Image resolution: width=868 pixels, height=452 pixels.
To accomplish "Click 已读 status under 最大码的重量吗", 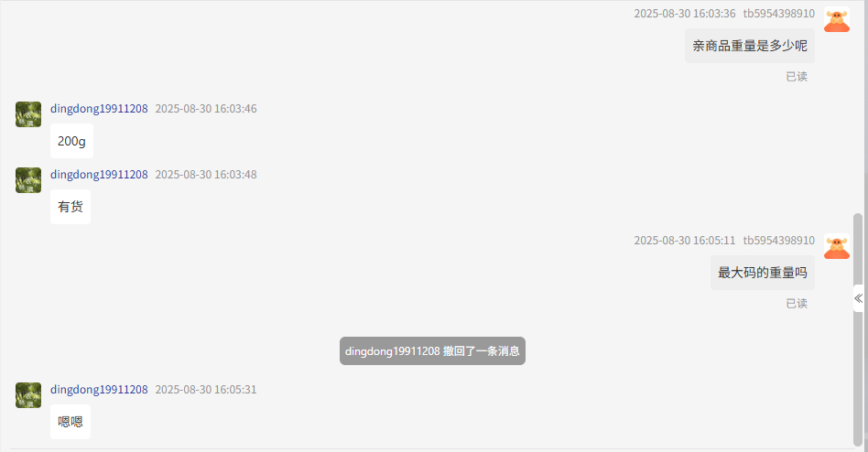I will (x=797, y=304).
